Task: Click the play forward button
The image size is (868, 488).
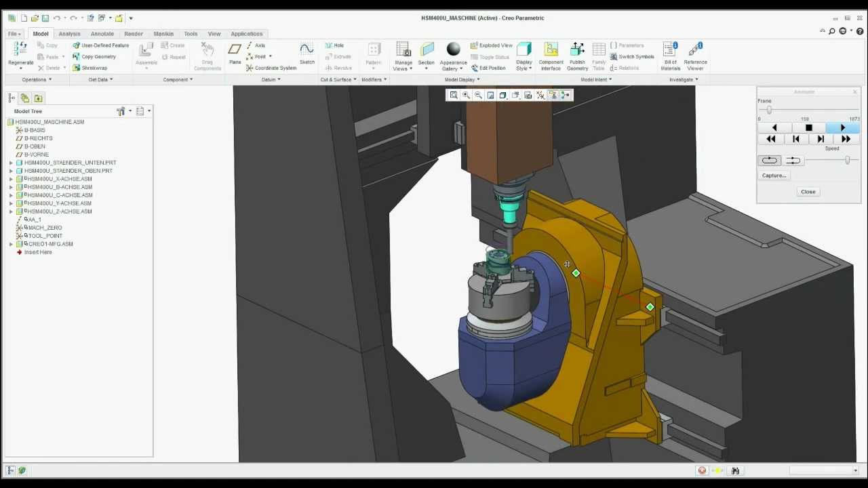Action: click(x=843, y=128)
